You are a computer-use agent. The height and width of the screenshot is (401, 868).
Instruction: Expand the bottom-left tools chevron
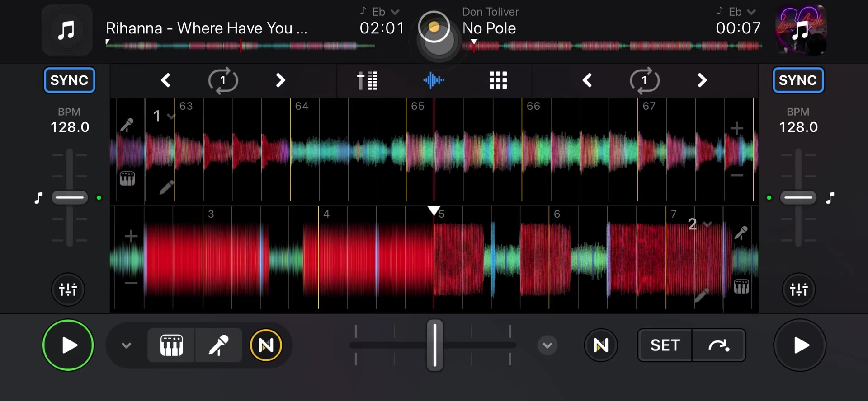(x=127, y=345)
